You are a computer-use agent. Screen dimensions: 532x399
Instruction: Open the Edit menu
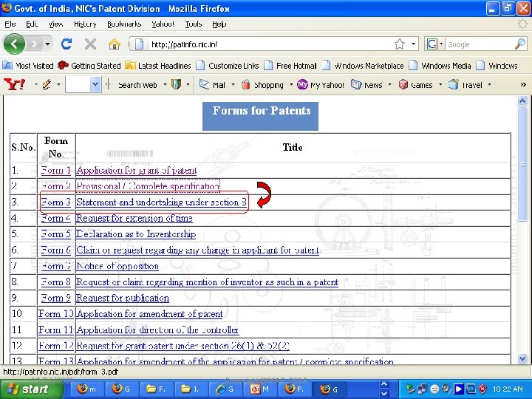pos(32,24)
